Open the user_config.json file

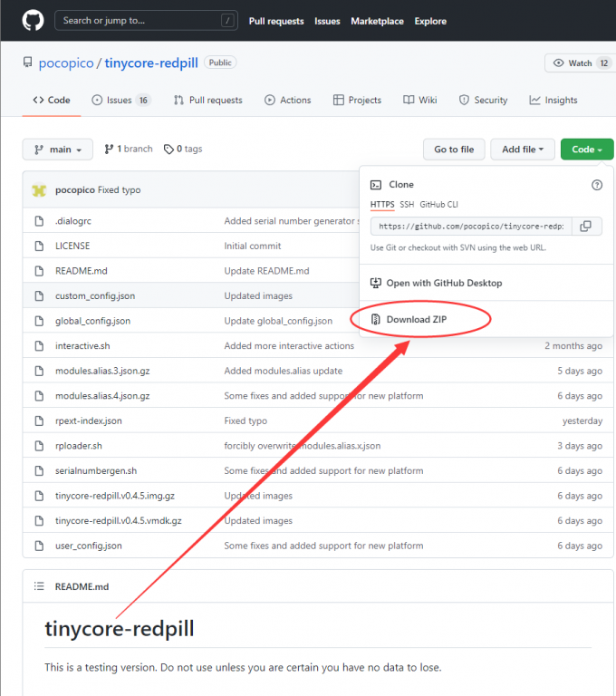[88, 546]
